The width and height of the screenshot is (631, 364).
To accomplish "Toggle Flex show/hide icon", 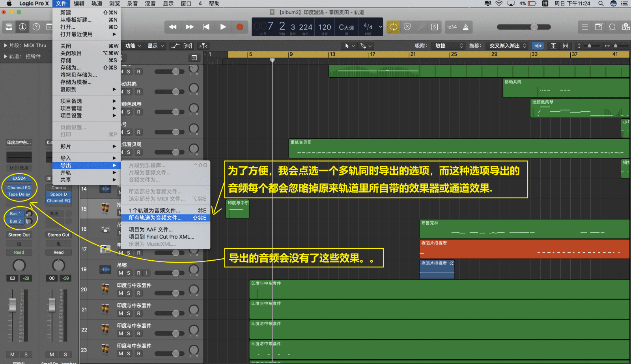I will 188,46.
